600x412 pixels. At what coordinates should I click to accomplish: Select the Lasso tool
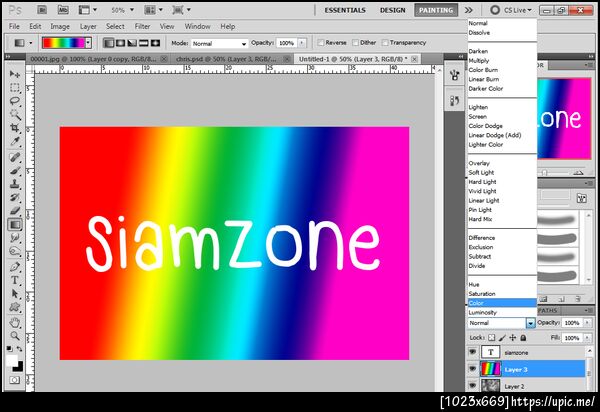tap(15, 101)
